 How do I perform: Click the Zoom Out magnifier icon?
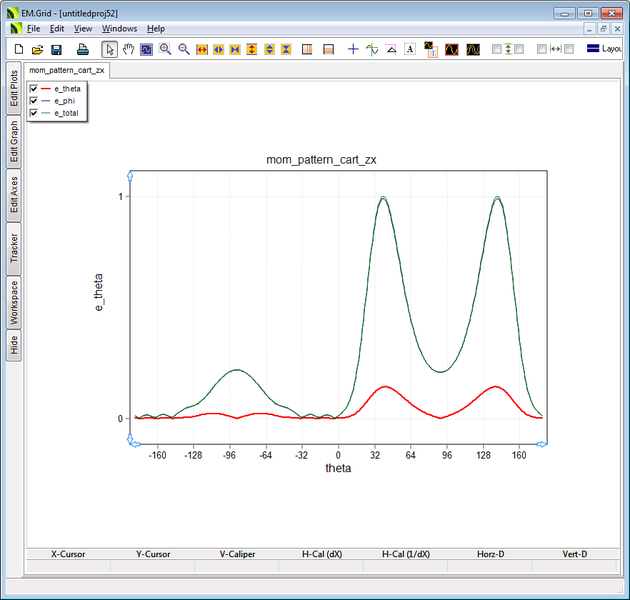[184, 49]
